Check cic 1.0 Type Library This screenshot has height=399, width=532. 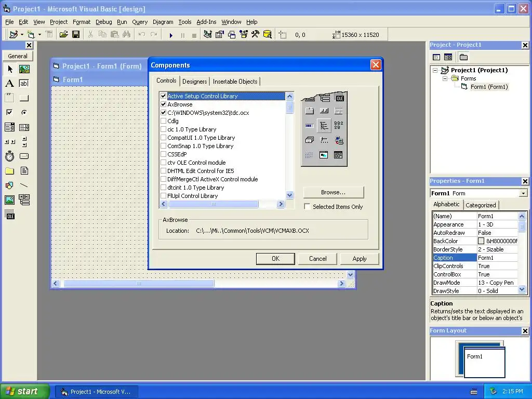point(164,129)
